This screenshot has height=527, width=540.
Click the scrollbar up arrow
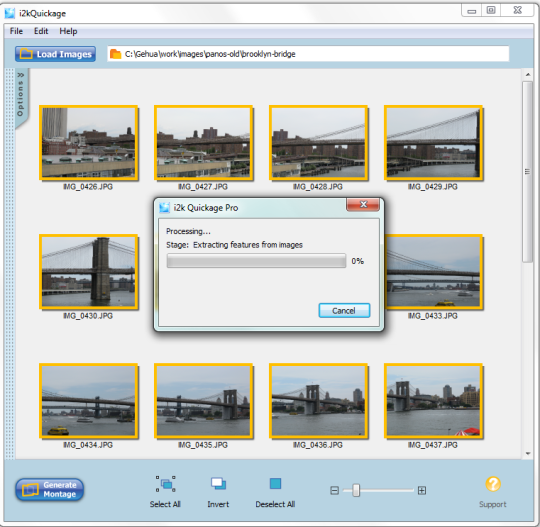528,74
